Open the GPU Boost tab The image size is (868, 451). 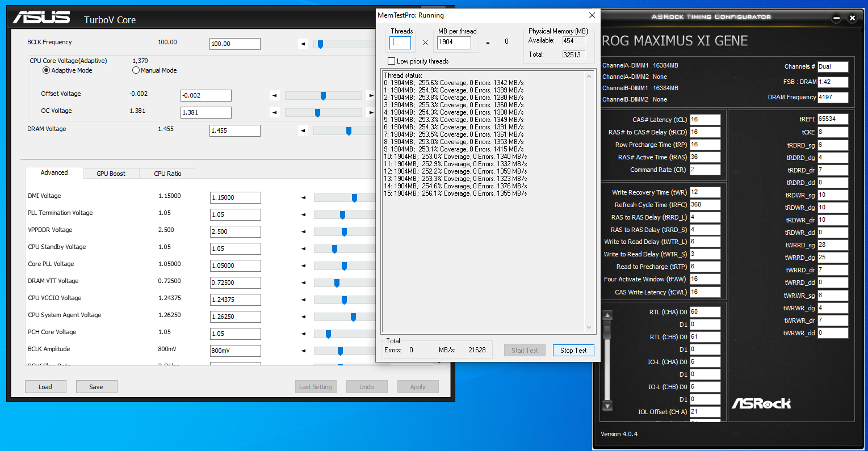[111, 174]
